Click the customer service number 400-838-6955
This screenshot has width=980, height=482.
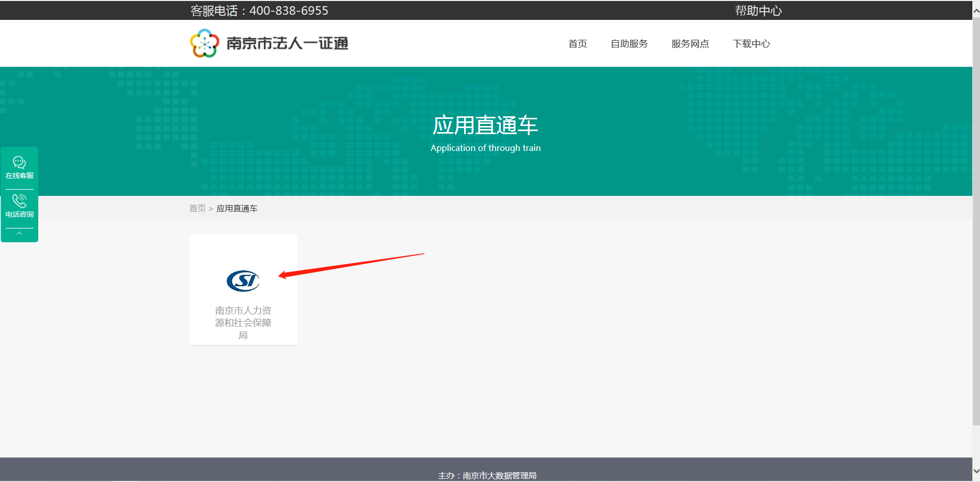pyautogui.click(x=288, y=11)
